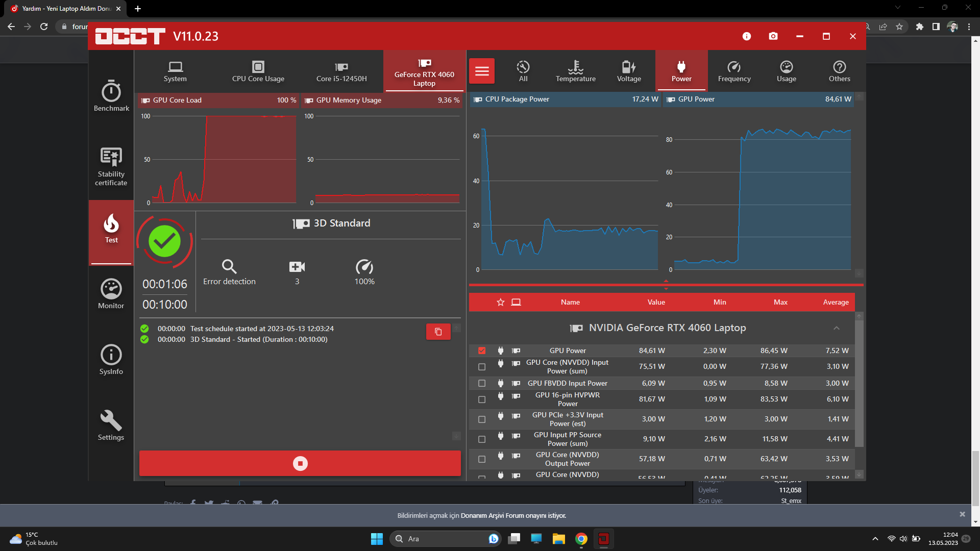The width and height of the screenshot is (980, 551).
Task: Switch to the System tab
Action: [x=175, y=71]
